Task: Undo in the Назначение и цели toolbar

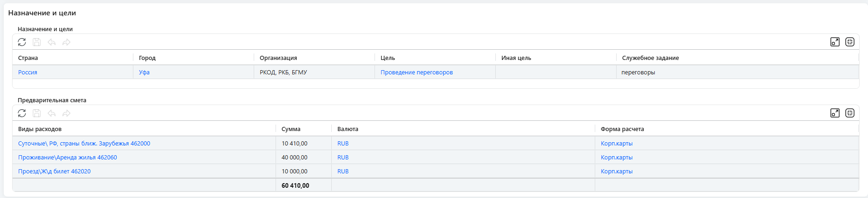Action: click(x=52, y=42)
